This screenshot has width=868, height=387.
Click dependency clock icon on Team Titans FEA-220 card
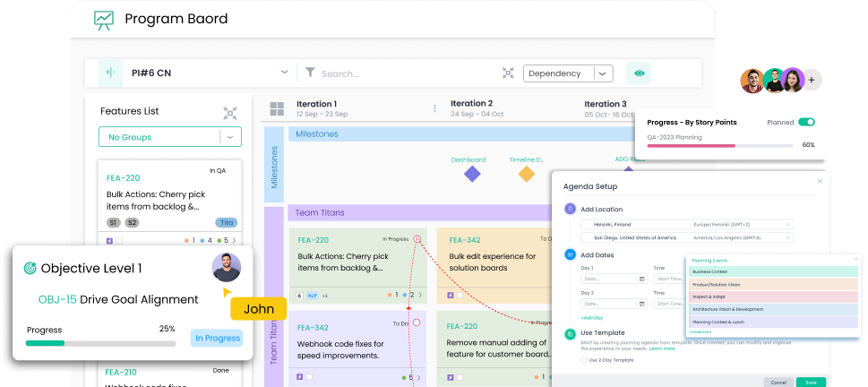(x=417, y=239)
